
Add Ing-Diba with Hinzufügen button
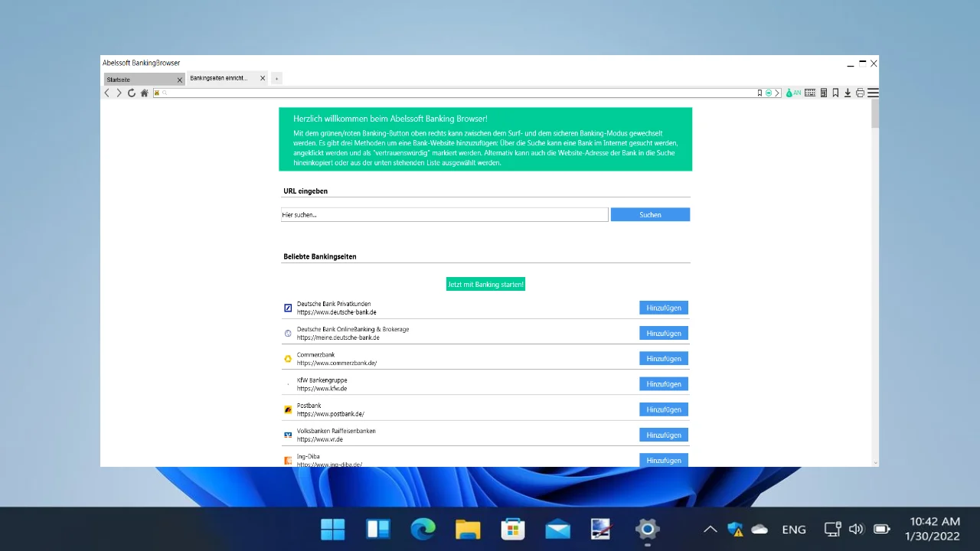coord(664,460)
